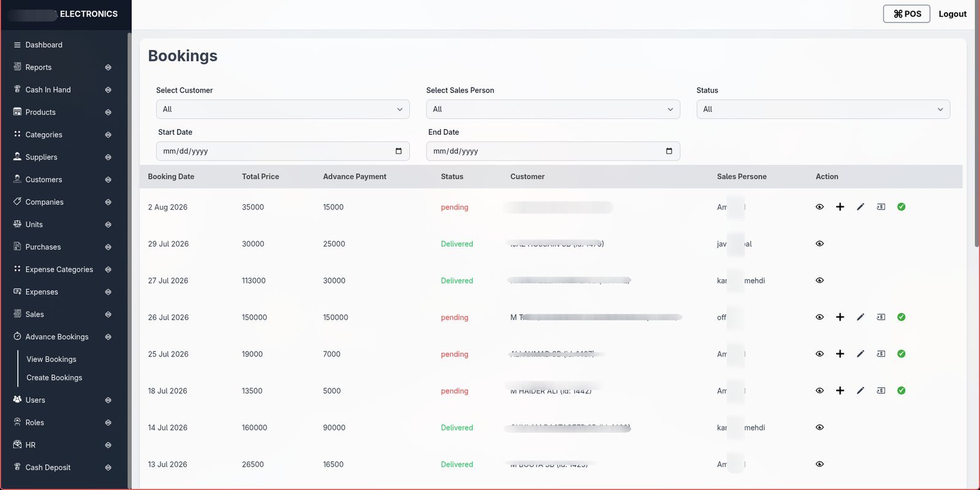This screenshot has height=490, width=980.
Task: View the 2 Aug 2026 booking details
Action: point(820,207)
